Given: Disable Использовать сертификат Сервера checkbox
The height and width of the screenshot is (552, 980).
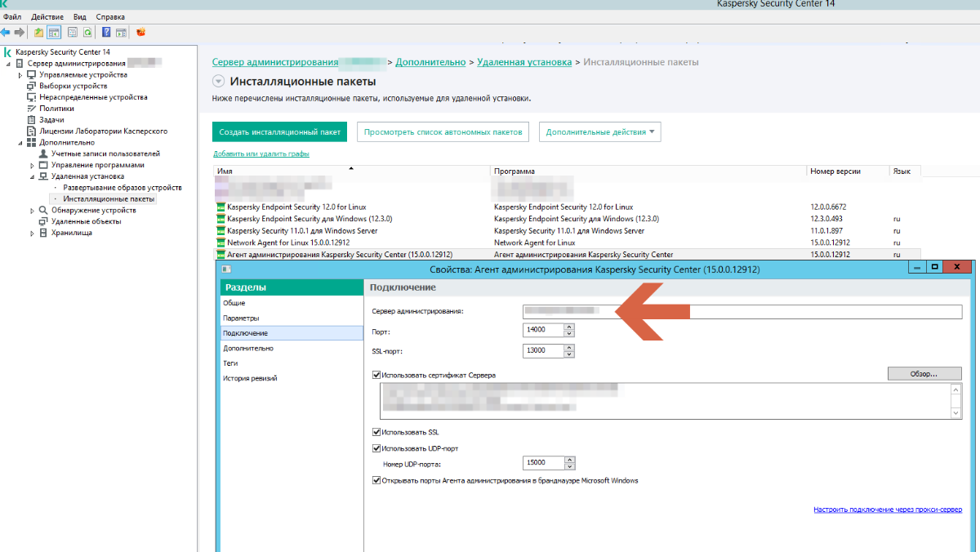Looking at the screenshot, I should (x=376, y=376).
